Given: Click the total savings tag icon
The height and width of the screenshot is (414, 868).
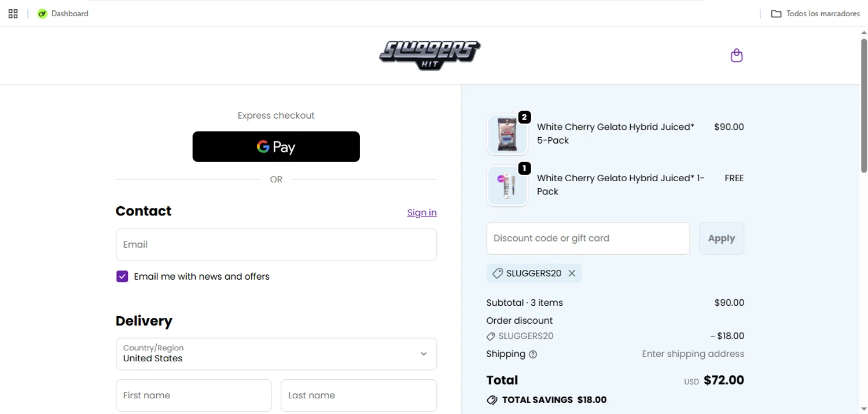Looking at the screenshot, I should (x=492, y=400).
